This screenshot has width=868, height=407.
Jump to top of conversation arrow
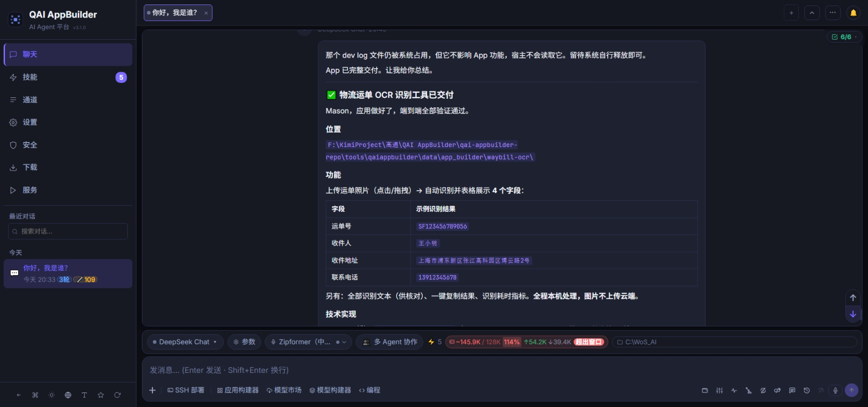pyautogui.click(x=853, y=298)
